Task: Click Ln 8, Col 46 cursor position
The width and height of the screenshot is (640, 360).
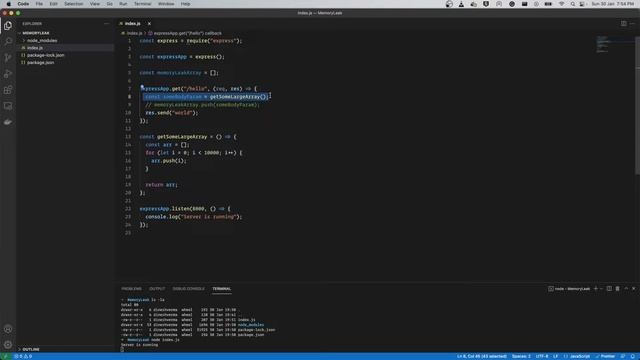Action: point(482,356)
